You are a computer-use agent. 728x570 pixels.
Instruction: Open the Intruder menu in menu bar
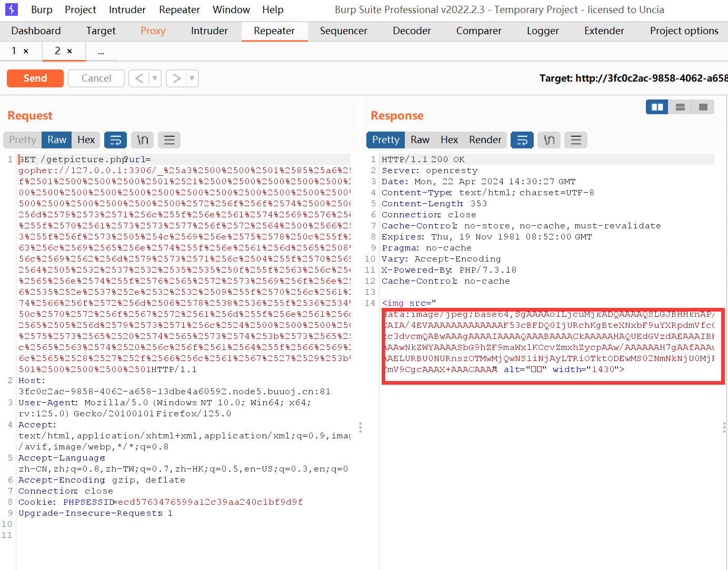pos(127,9)
